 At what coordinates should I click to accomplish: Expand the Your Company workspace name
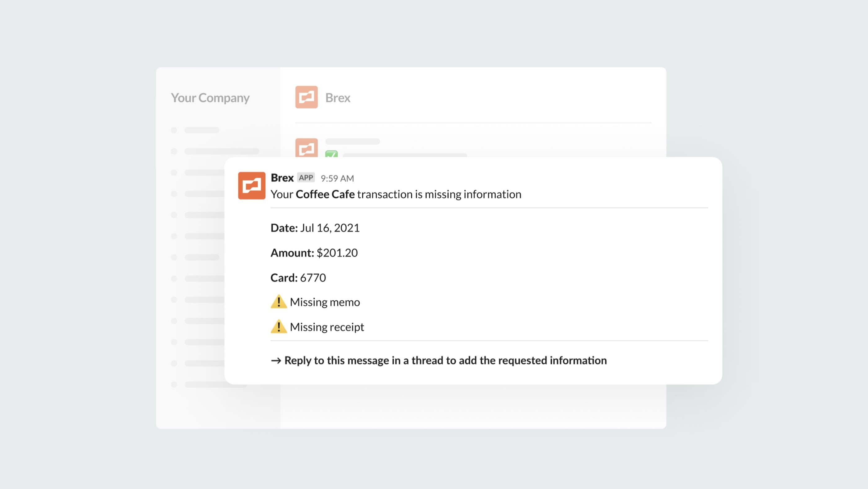(210, 98)
